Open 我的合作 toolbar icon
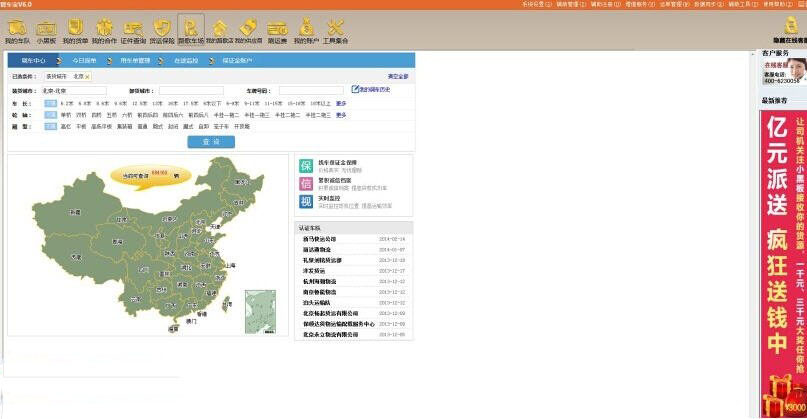Image resolution: width=807 pixels, height=419 pixels. [104, 31]
